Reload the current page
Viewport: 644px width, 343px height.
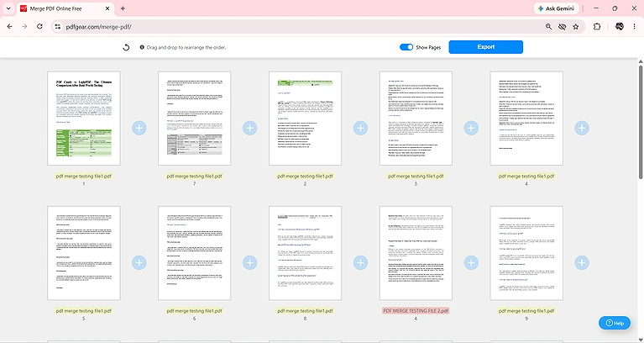pos(39,26)
